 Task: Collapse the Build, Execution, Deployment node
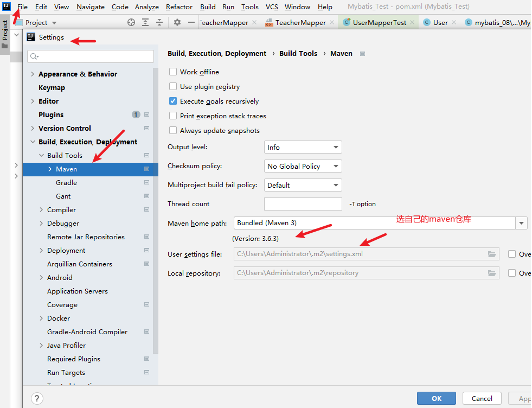pos(33,142)
